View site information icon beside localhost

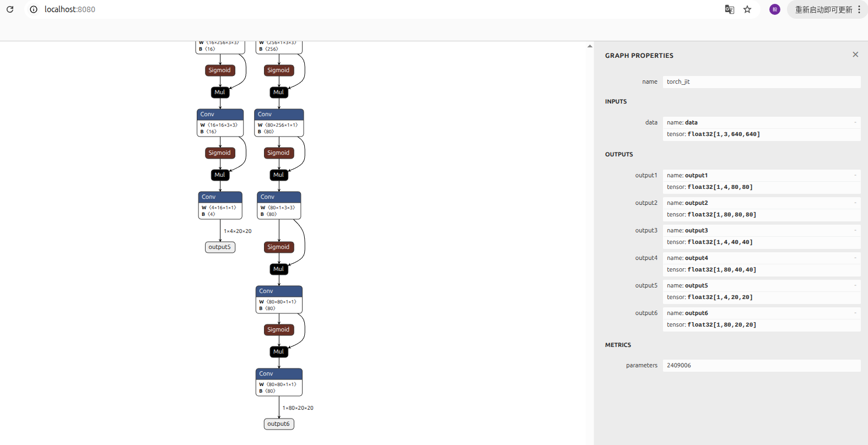point(34,9)
